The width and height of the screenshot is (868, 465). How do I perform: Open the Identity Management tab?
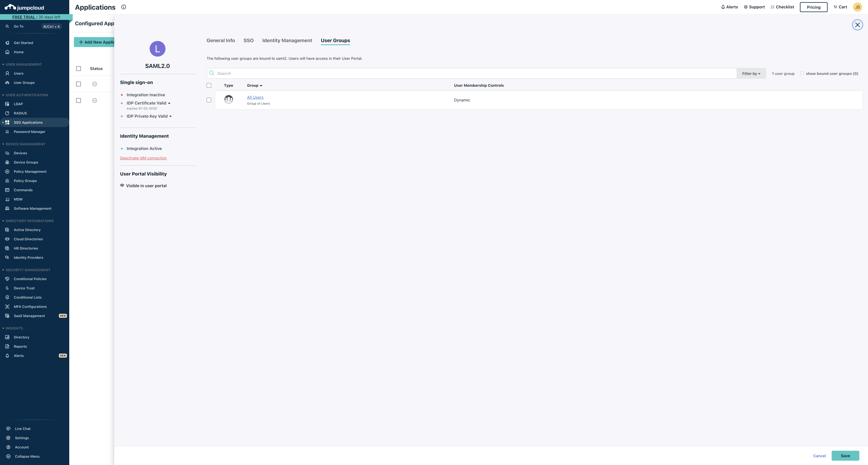click(287, 40)
